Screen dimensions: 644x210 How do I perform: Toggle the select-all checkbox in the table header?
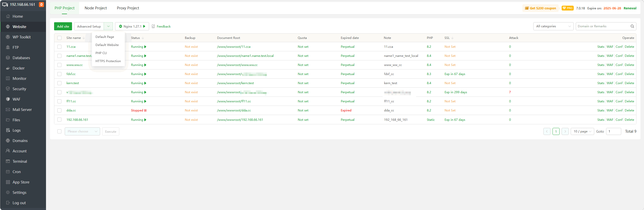point(59,38)
